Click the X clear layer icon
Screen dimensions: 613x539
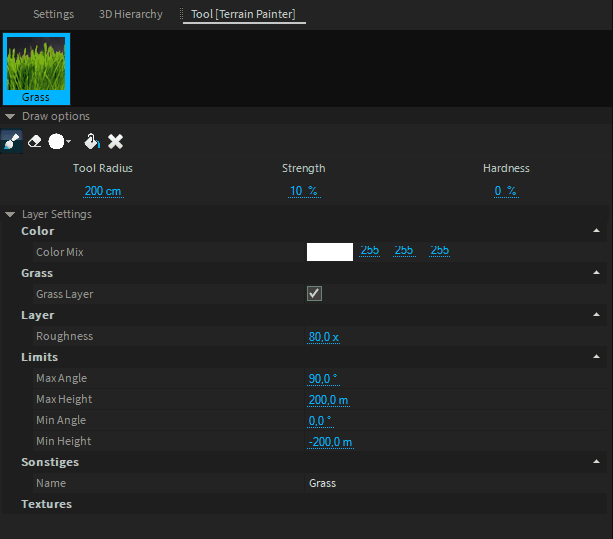point(115,142)
